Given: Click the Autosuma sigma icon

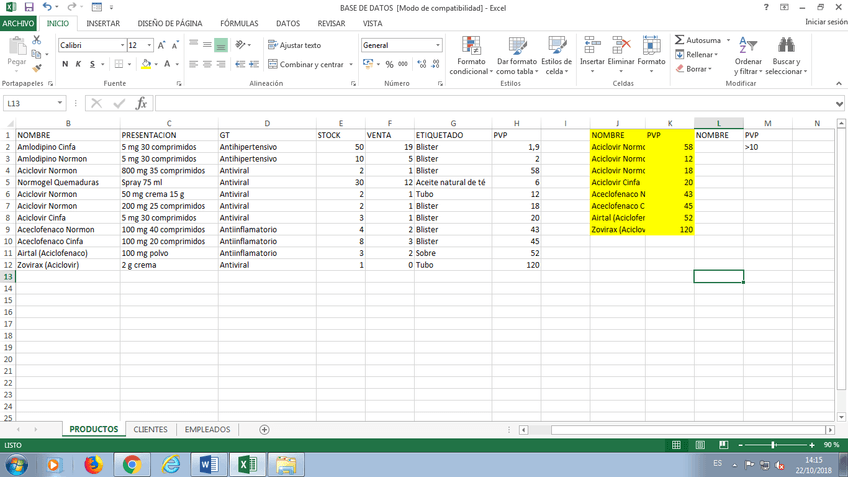Looking at the screenshot, I should click(680, 41).
